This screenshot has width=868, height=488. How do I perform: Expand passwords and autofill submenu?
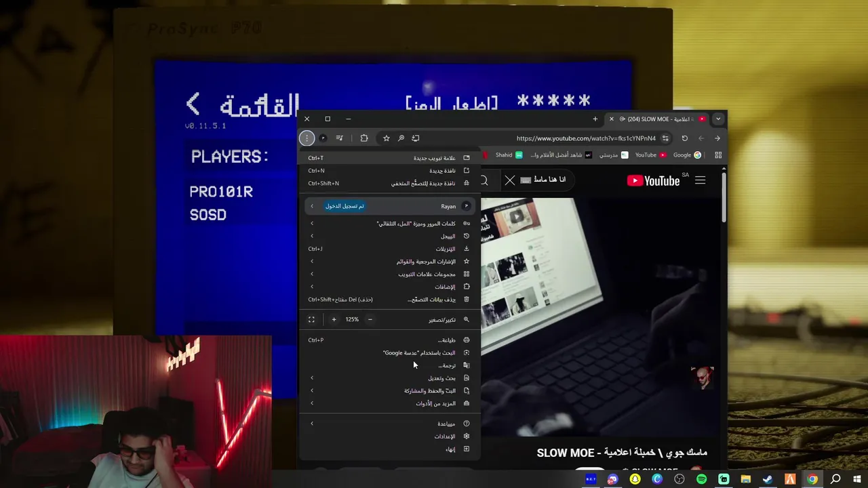(390, 224)
